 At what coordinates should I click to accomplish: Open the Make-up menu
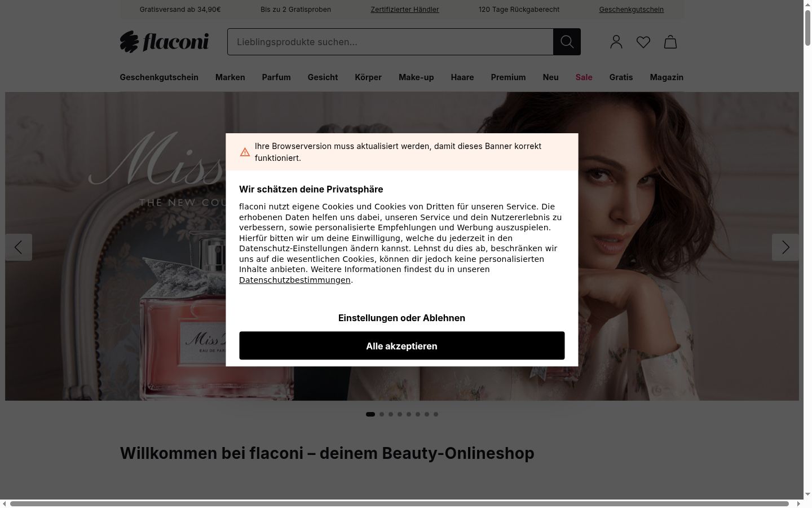(416, 77)
